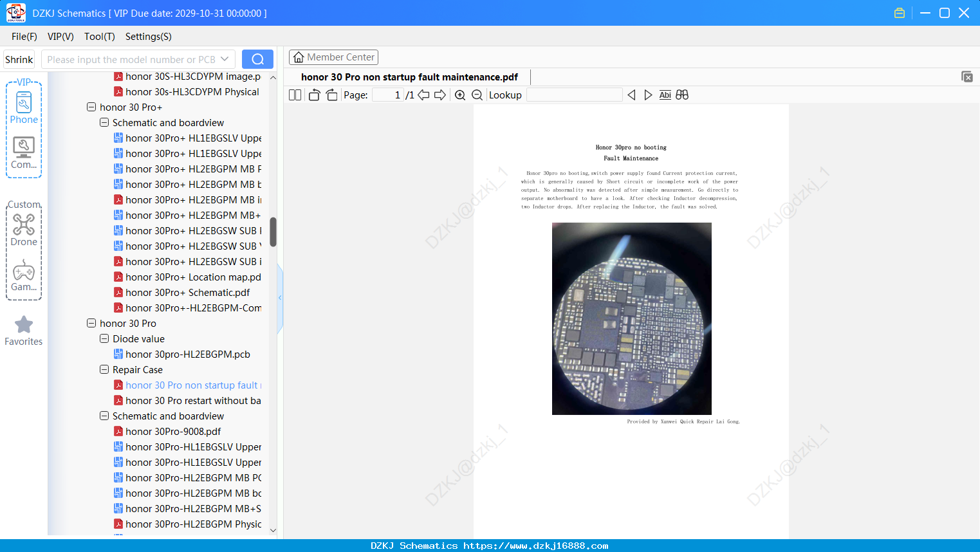The width and height of the screenshot is (980, 552).
Task: Click the motherboard microscope photo
Action: pos(632,318)
